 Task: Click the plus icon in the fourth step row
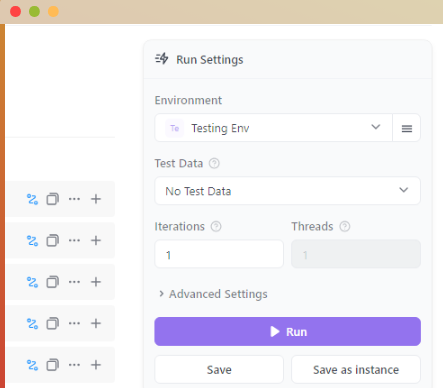[x=96, y=323]
